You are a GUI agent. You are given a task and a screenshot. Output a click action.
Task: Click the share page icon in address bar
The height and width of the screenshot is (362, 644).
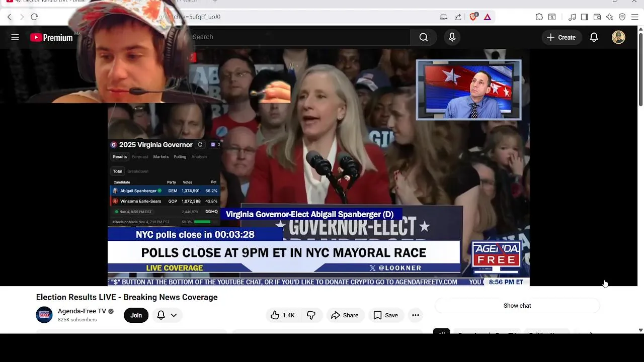tap(458, 17)
